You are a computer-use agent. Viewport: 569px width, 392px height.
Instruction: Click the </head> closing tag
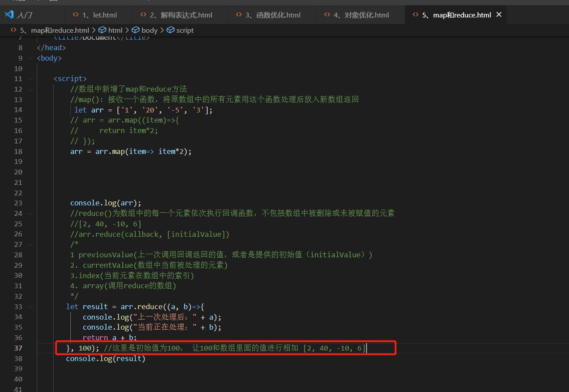[x=51, y=48]
